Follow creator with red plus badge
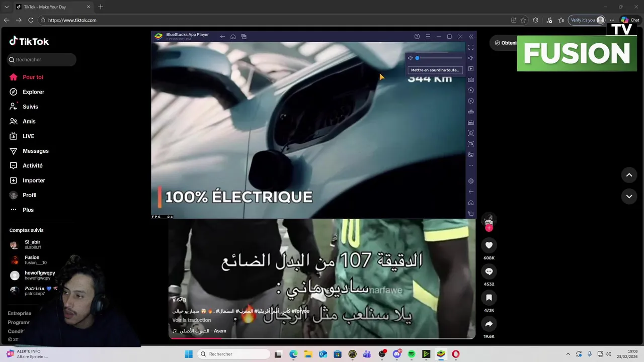644x362 pixels. pyautogui.click(x=489, y=228)
